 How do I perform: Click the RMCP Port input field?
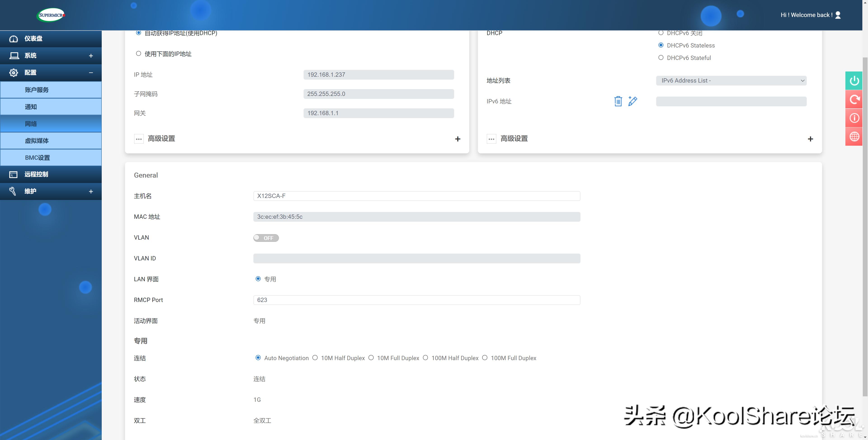[x=416, y=300]
